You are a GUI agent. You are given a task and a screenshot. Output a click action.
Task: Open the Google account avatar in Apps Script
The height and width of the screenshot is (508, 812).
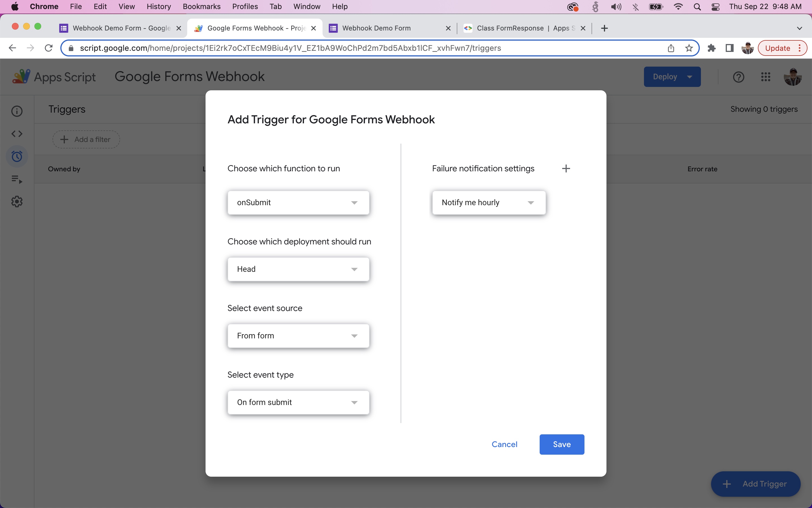pos(793,77)
